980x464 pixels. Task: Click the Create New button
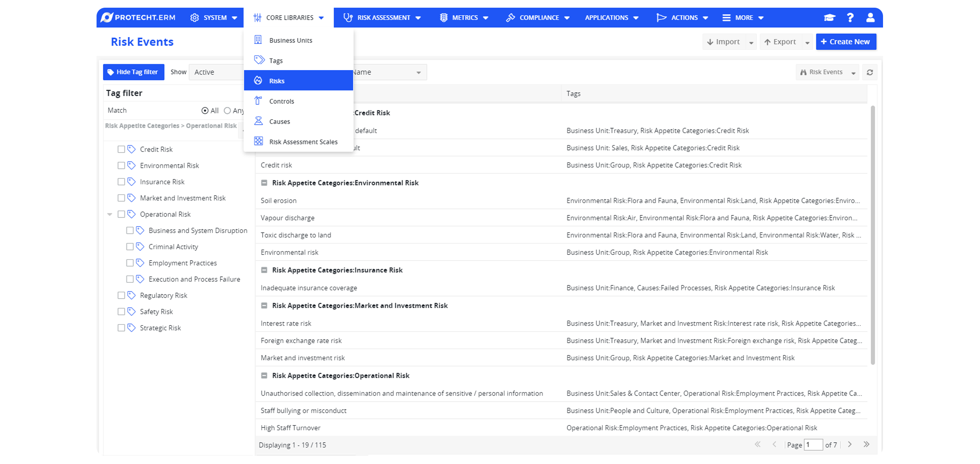point(845,42)
